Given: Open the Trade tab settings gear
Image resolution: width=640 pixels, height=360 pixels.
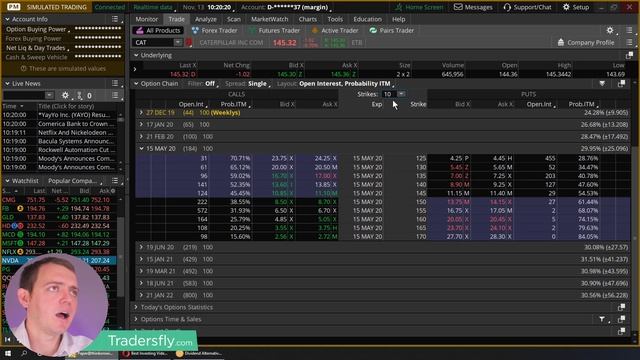Looking at the screenshot, I should click(x=610, y=30).
